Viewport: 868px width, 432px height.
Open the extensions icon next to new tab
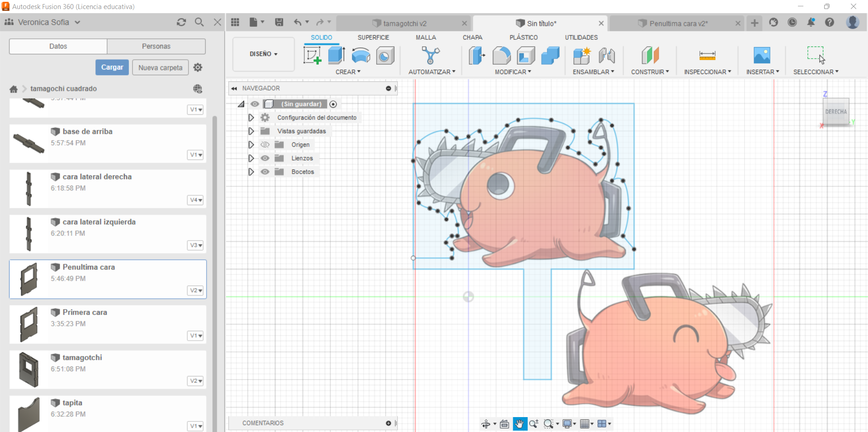coord(774,22)
